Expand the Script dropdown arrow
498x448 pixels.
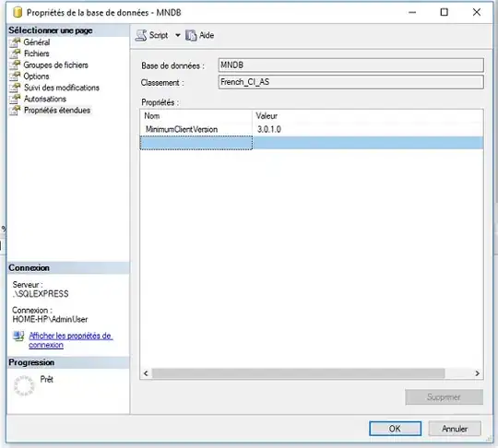(x=178, y=35)
